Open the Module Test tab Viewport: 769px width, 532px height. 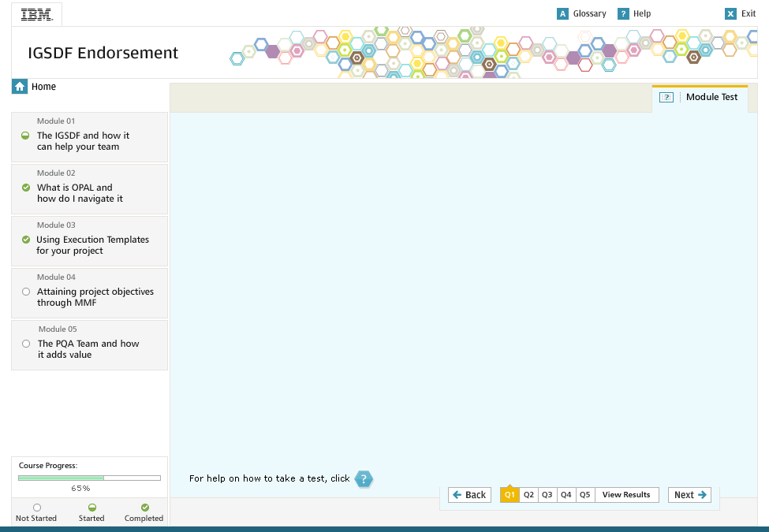click(700, 98)
